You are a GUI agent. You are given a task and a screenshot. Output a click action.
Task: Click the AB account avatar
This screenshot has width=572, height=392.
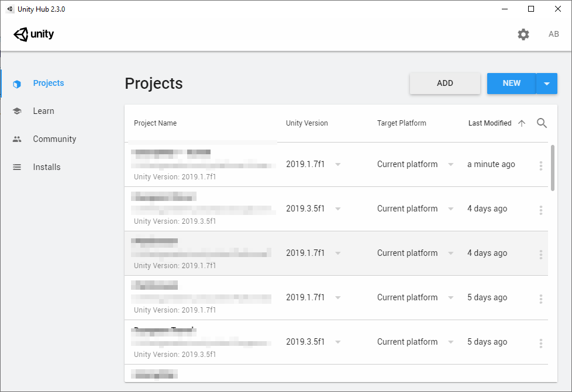(554, 34)
